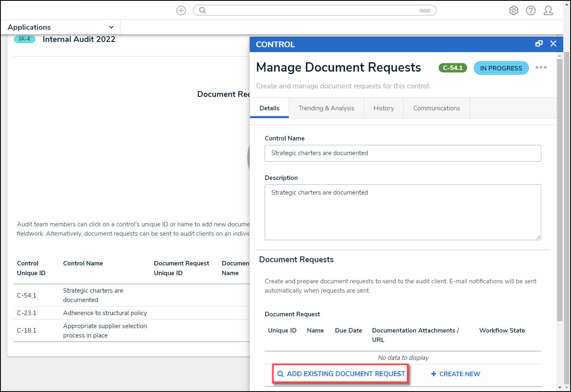Screen dimensions: 571x392
Task: Expand the Applications dropdown
Action: pos(111,27)
